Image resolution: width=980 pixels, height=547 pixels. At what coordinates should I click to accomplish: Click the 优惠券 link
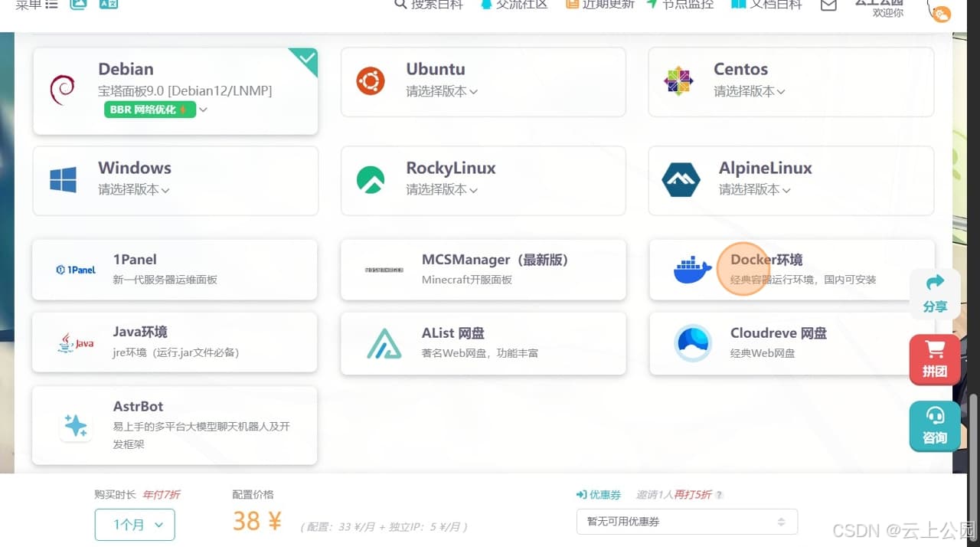pos(599,495)
